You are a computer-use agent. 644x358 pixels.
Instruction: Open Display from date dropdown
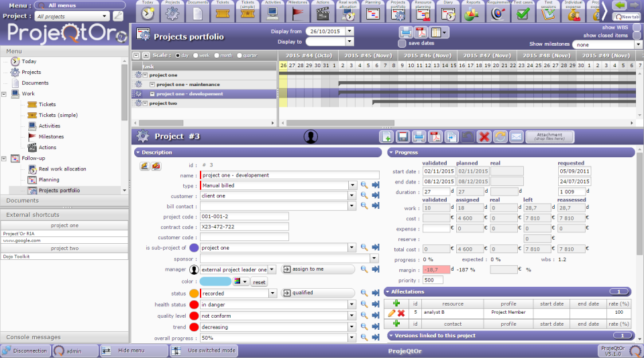(350, 32)
